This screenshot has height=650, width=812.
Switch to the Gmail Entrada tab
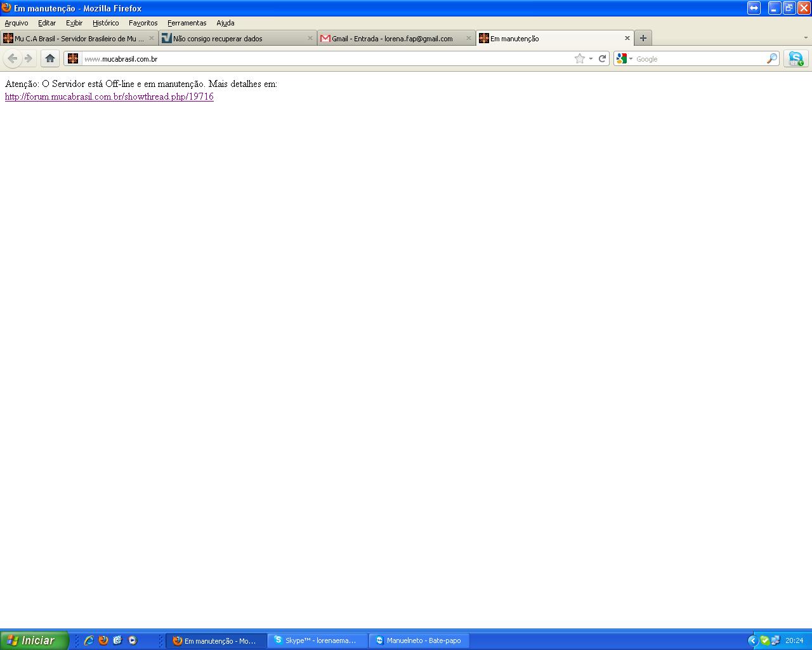click(391, 39)
